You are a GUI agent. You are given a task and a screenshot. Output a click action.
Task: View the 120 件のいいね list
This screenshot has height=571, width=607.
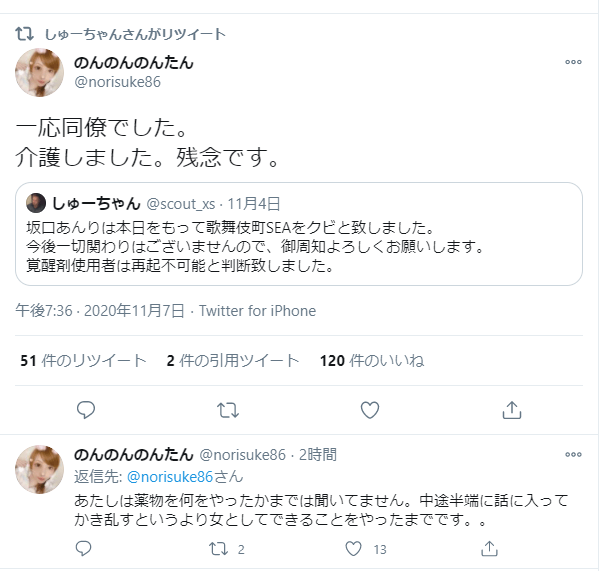(371, 361)
